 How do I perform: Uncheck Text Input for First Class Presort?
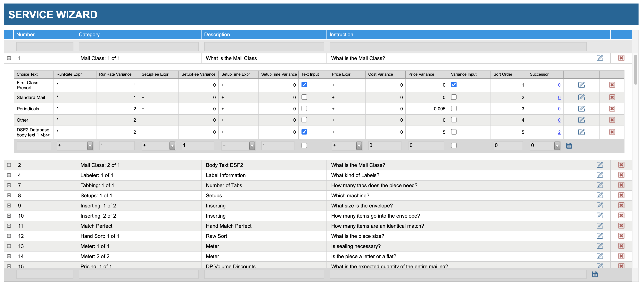304,85
